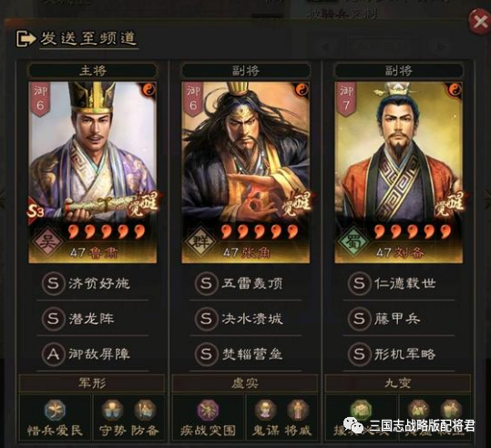The image size is (491, 448).
Task: Open the 发送至频道 link
Action: tap(88, 39)
